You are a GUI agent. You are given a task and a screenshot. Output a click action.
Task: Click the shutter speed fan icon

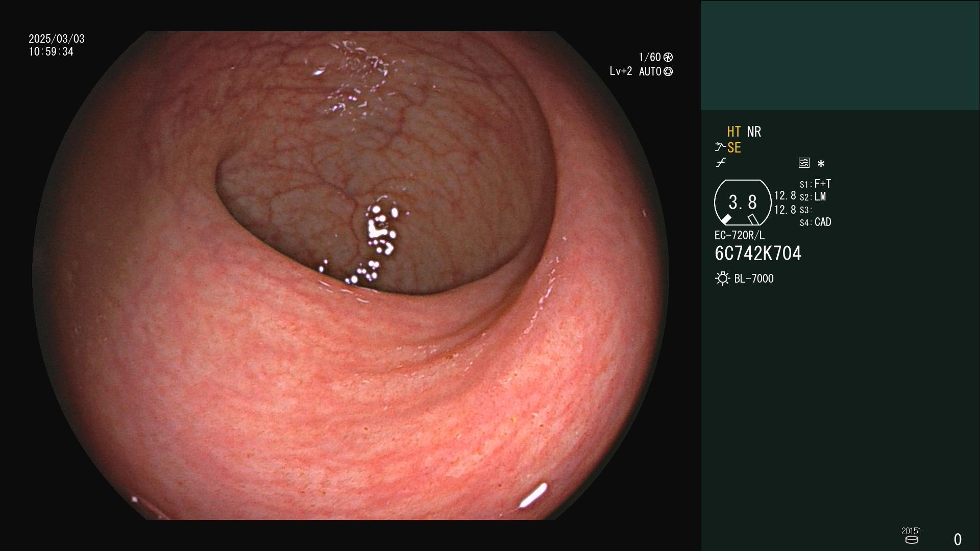(x=668, y=57)
